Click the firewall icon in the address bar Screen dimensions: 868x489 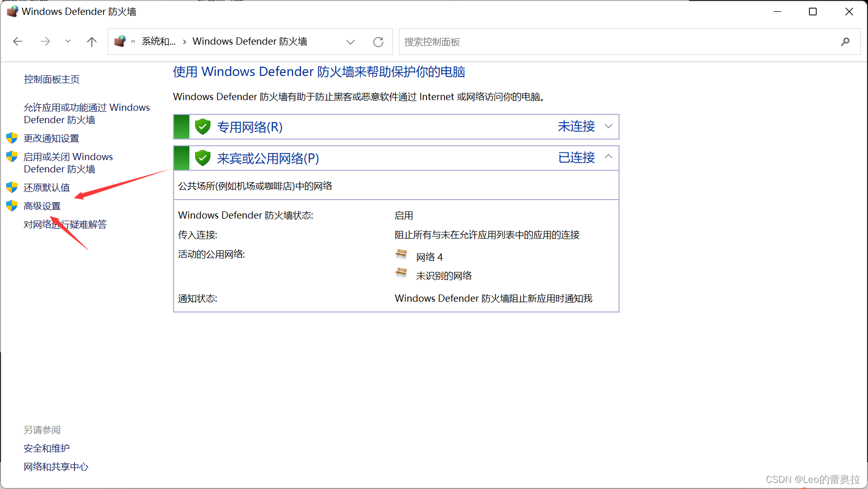click(x=120, y=41)
